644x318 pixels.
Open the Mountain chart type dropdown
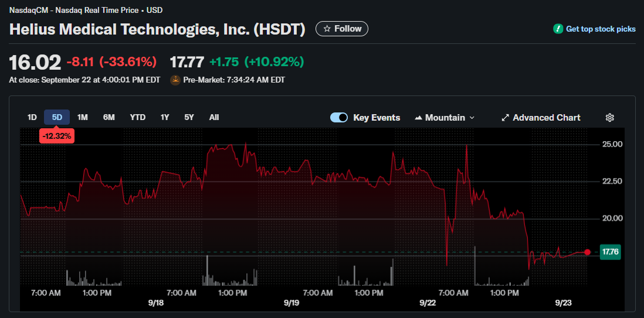(445, 118)
